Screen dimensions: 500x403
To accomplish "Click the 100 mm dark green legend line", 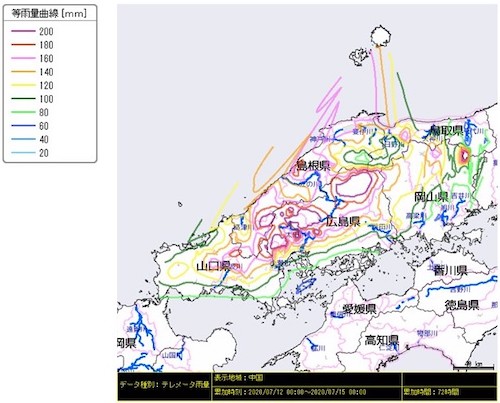I will click(x=23, y=99).
